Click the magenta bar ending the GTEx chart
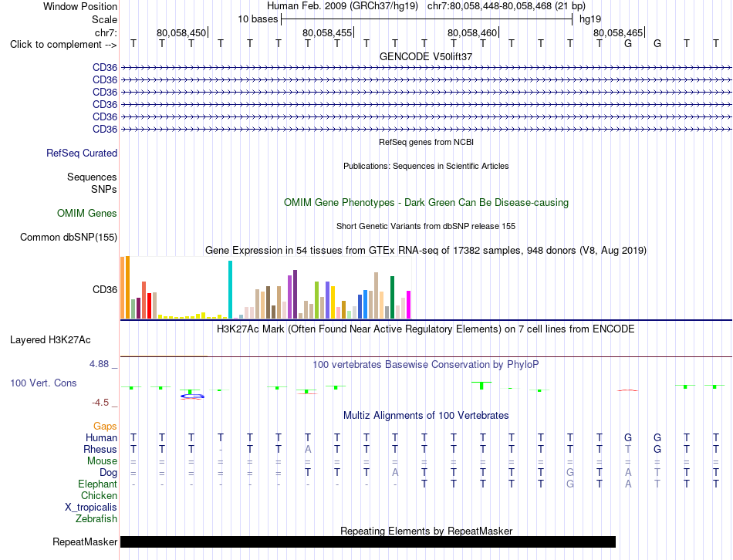The width and height of the screenshot is (733, 560). [x=409, y=305]
